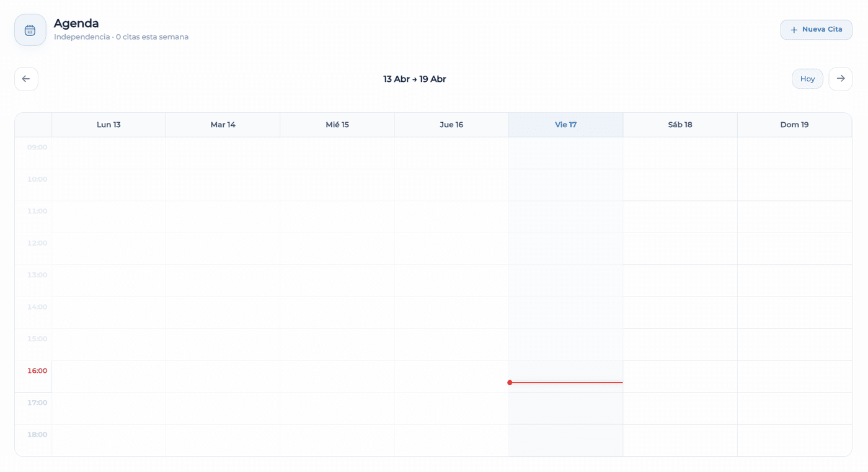Click the 09:00 time label
The width and height of the screenshot is (868, 472).
pyautogui.click(x=37, y=148)
